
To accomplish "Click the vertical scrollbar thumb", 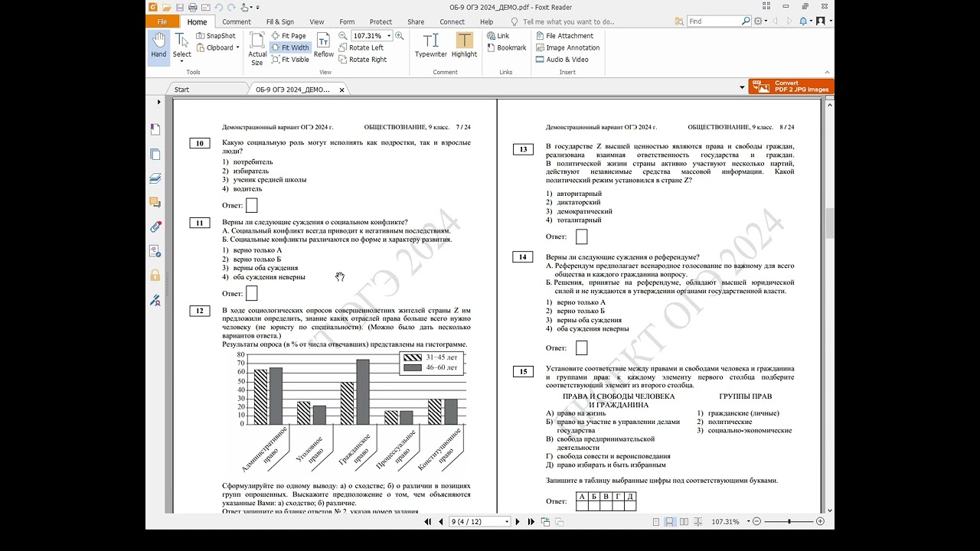I will [830, 224].
